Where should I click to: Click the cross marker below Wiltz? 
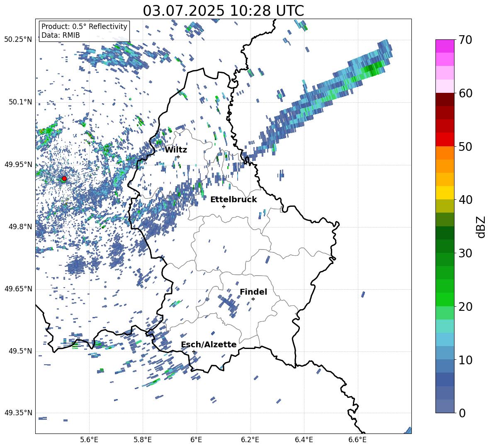click(x=178, y=157)
